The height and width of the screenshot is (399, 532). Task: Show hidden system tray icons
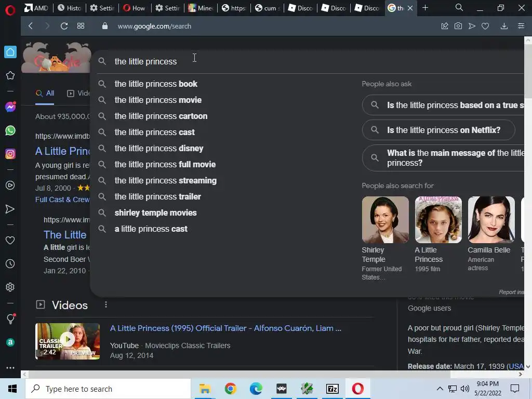(440, 389)
